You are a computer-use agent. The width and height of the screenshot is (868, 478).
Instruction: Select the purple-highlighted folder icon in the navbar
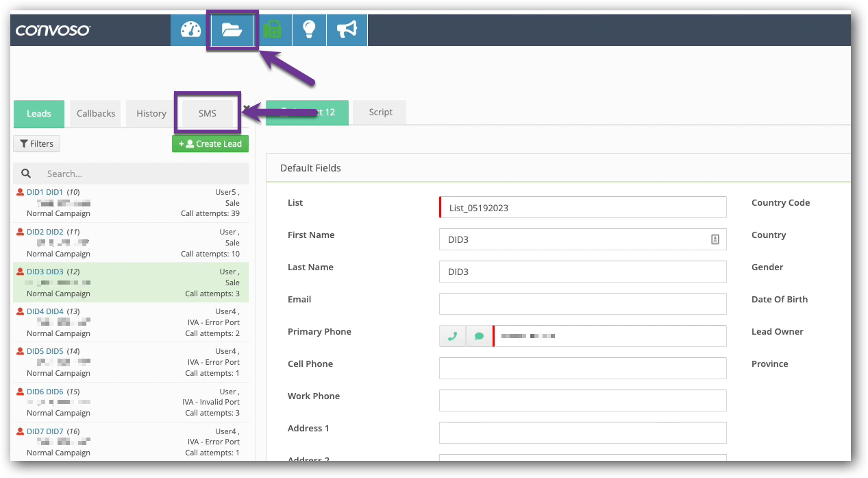[232, 29]
